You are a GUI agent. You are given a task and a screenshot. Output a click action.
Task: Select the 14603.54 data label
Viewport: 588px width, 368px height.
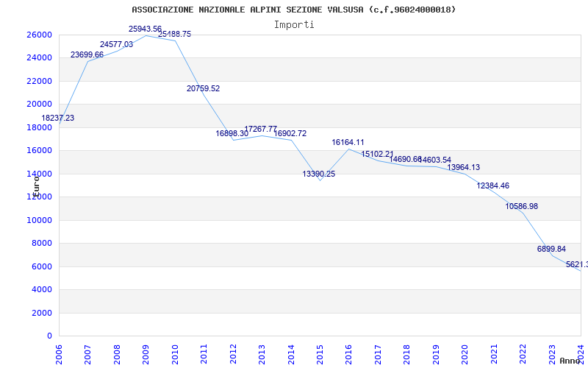click(x=436, y=160)
